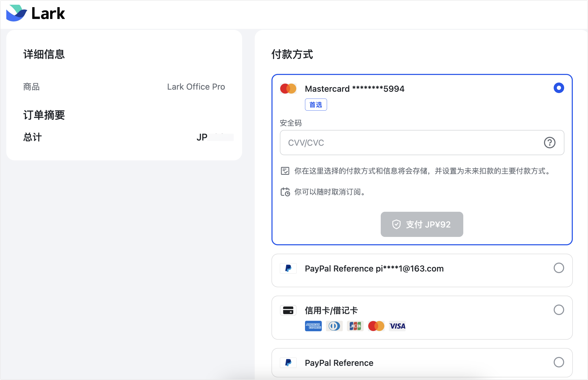Click the text Lark Office Pro
This screenshot has width=588, height=380.
coord(196,87)
